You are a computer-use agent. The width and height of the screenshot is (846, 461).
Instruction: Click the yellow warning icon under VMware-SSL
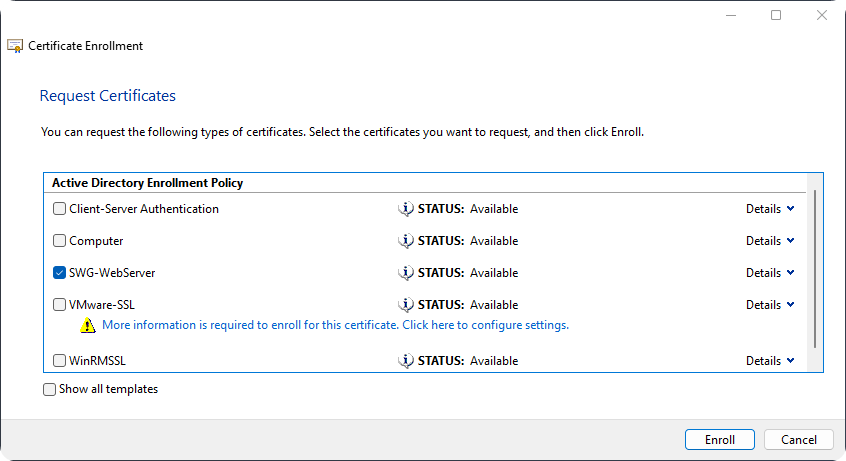(89, 325)
